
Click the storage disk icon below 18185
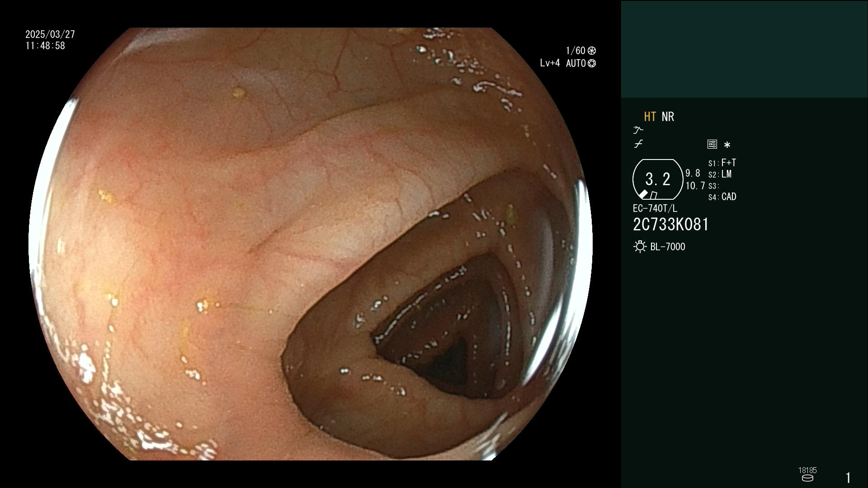807,478
